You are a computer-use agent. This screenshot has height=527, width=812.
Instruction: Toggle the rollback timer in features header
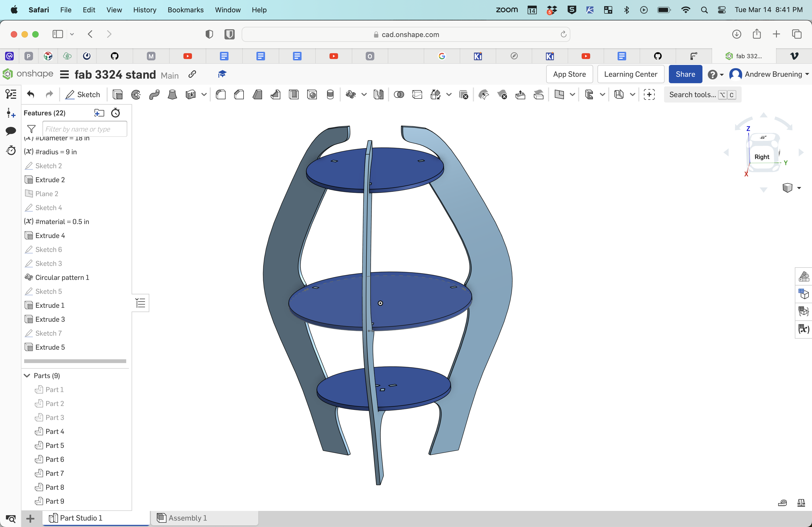[x=116, y=113]
